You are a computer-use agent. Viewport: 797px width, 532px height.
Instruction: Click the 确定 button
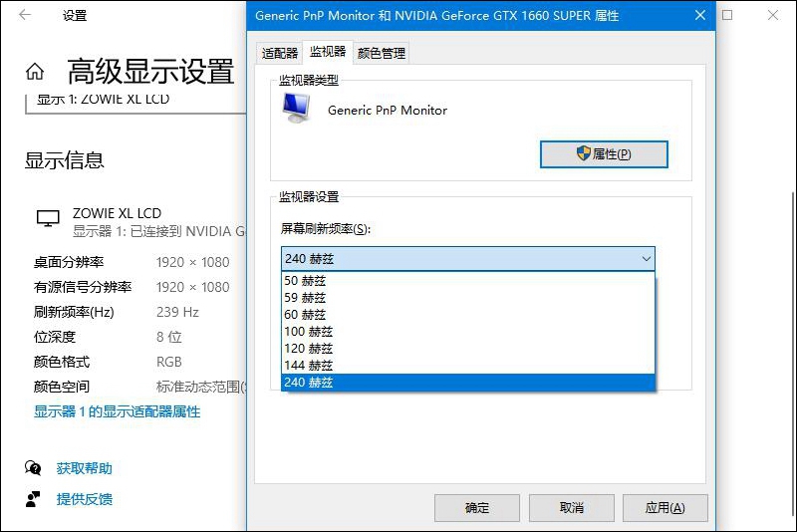[477, 508]
